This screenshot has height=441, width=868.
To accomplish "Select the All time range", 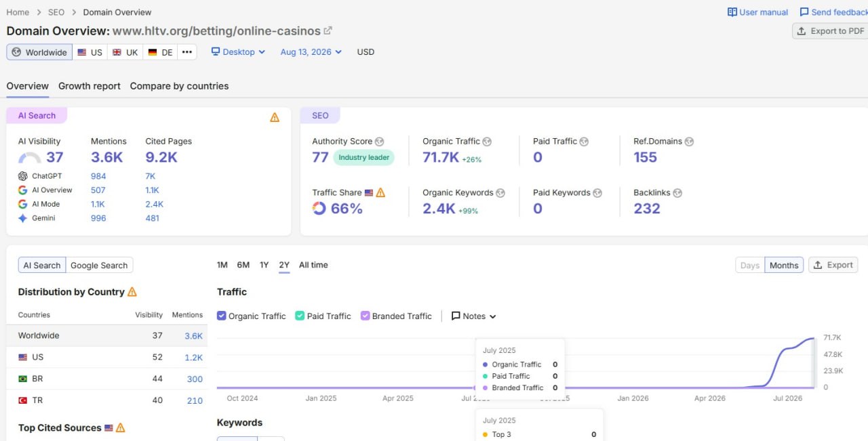I will point(313,265).
